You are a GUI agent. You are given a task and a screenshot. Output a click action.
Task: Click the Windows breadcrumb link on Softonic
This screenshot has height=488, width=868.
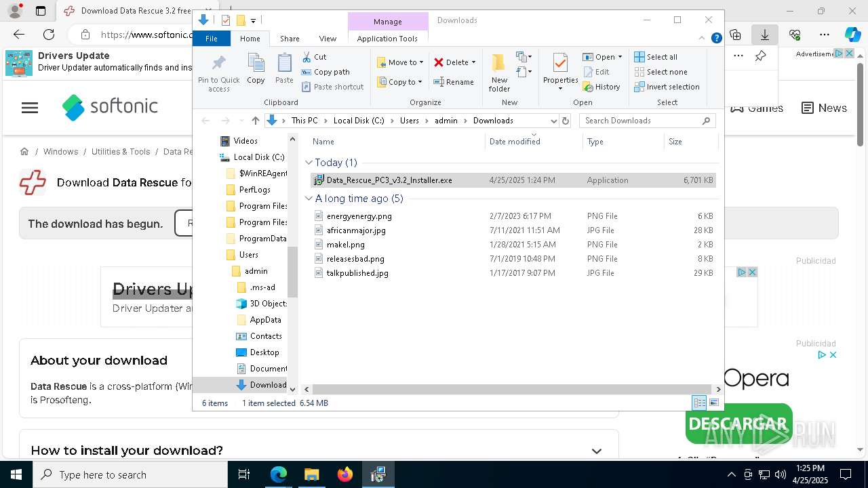60,152
